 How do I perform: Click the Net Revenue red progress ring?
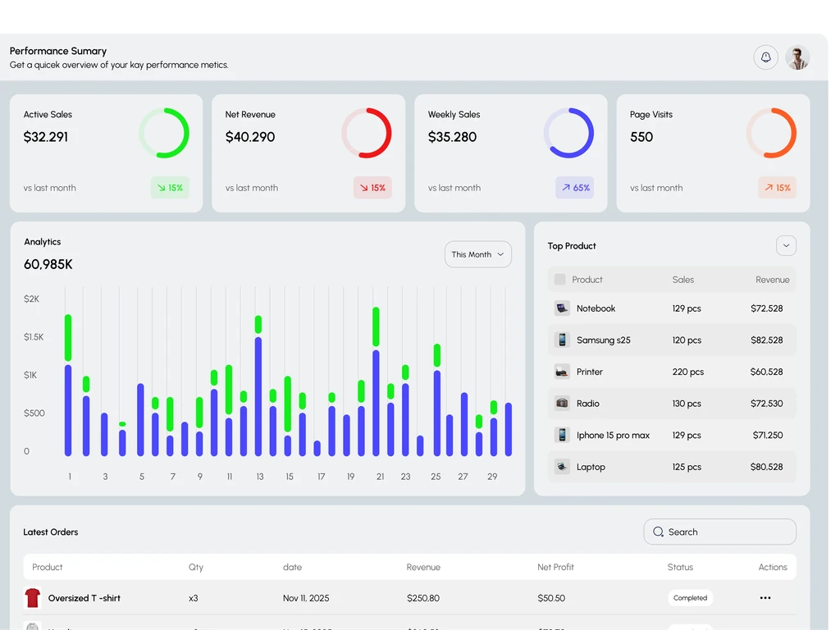point(367,133)
